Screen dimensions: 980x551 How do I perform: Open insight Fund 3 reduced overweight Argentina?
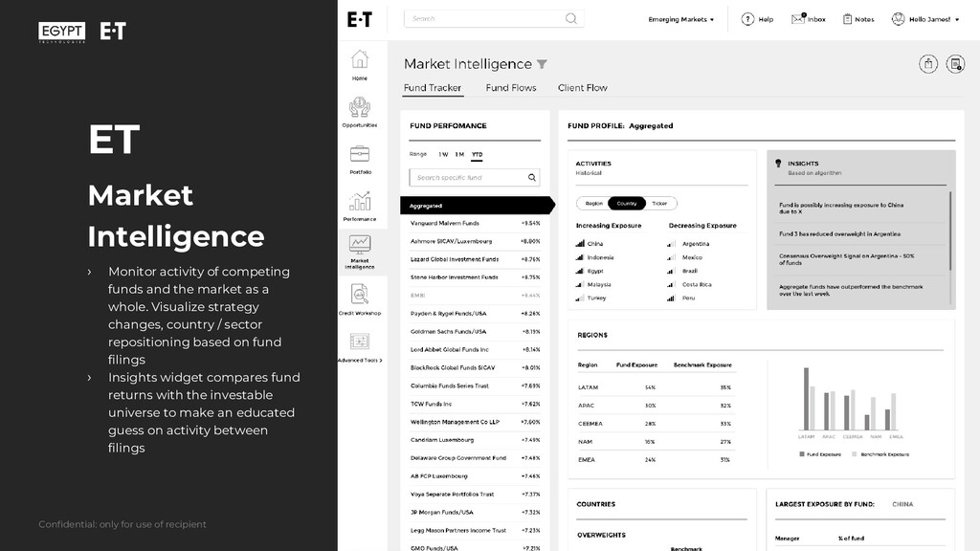839,234
